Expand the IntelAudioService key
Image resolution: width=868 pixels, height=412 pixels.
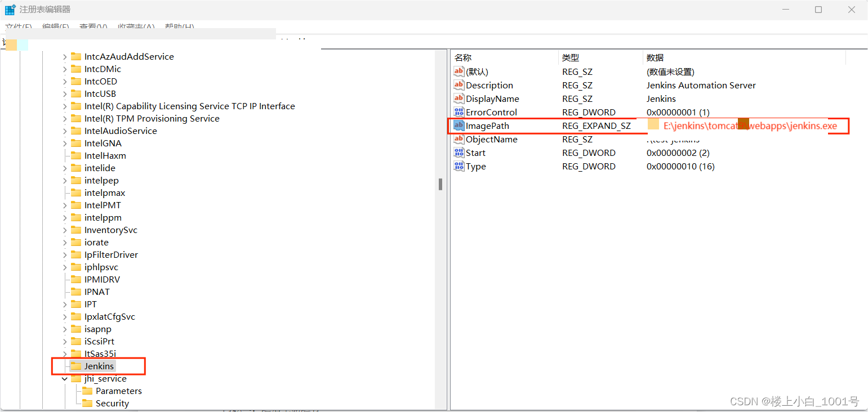pos(65,131)
